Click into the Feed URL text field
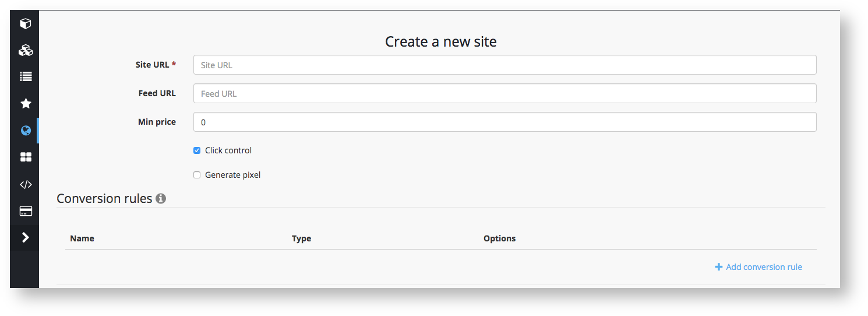Screen dimensions: 868x316 [504, 94]
